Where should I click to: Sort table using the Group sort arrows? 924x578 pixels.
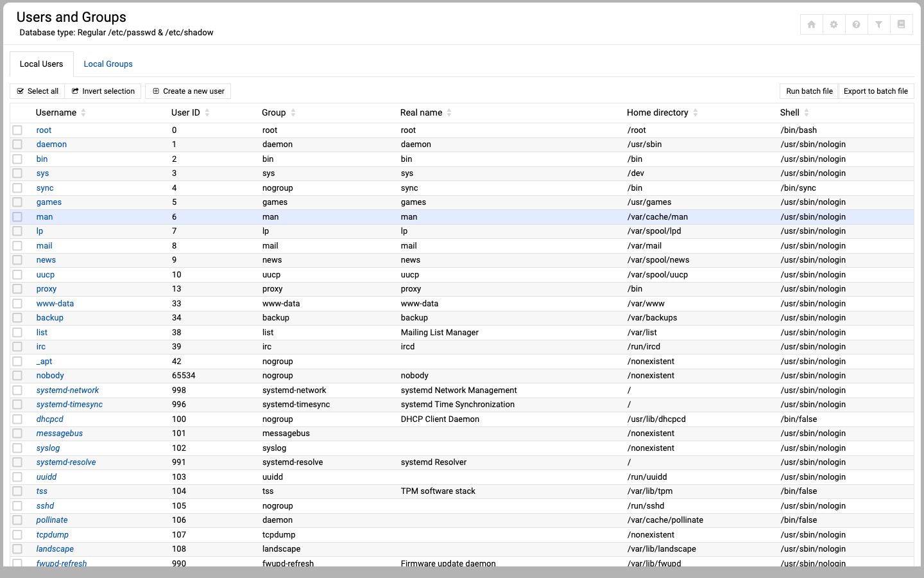pyautogui.click(x=293, y=112)
